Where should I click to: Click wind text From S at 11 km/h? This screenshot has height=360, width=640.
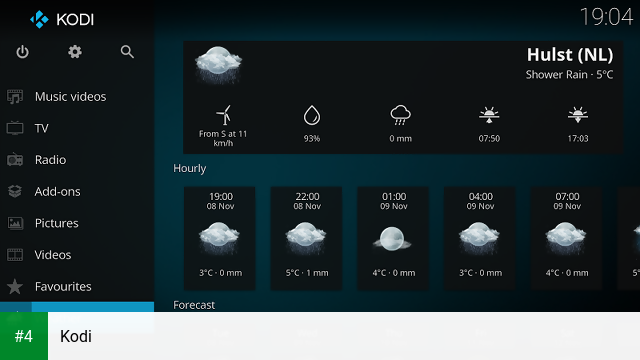pos(223,138)
